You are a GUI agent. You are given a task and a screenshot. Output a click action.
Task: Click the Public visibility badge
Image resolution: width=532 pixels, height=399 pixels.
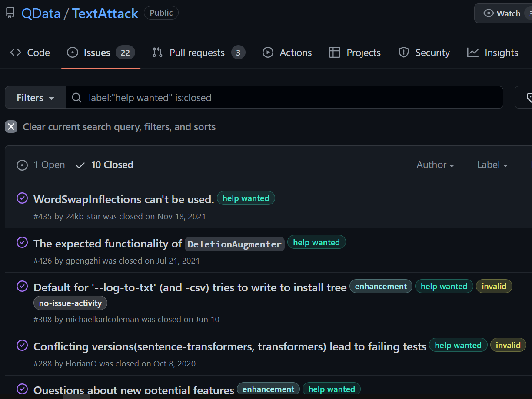click(161, 13)
